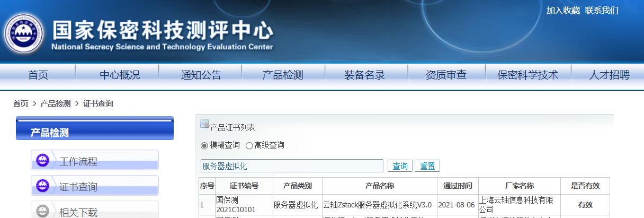The image size is (644, 218).
Task: Click the gray icon beside 相关下载
Action: pyautogui.click(x=42, y=211)
